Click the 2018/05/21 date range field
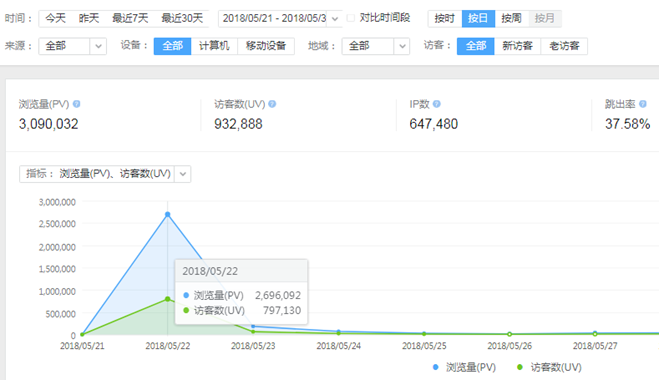This screenshot has height=380, width=659. [274, 19]
